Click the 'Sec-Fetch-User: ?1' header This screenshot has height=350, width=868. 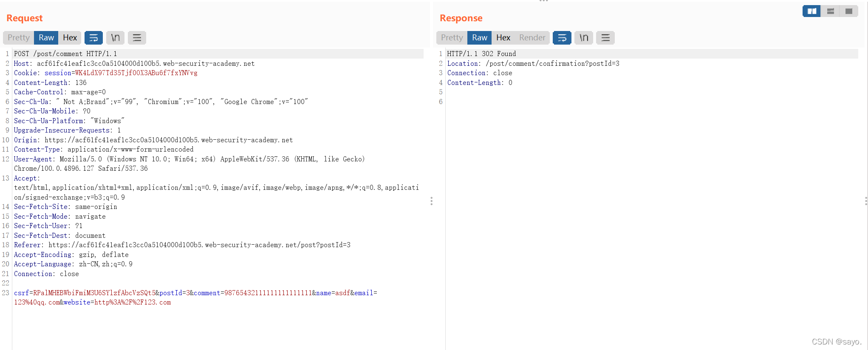click(48, 226)
